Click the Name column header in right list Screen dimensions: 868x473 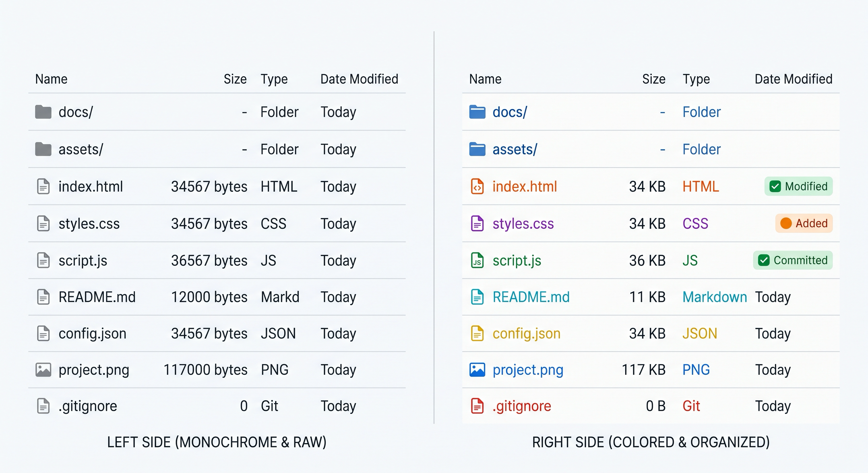pos(485,79)
